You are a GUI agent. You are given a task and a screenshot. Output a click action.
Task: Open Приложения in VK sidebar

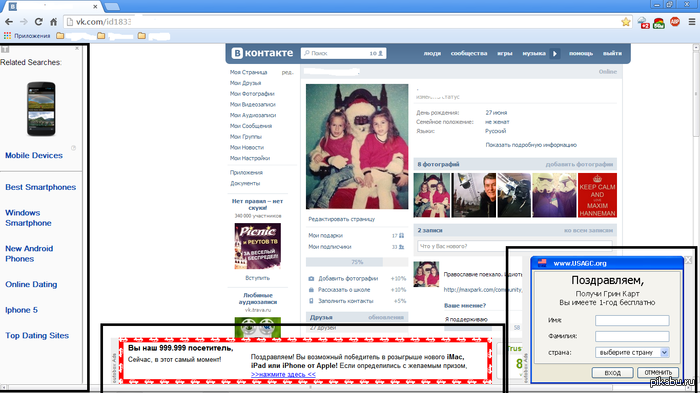246,172
